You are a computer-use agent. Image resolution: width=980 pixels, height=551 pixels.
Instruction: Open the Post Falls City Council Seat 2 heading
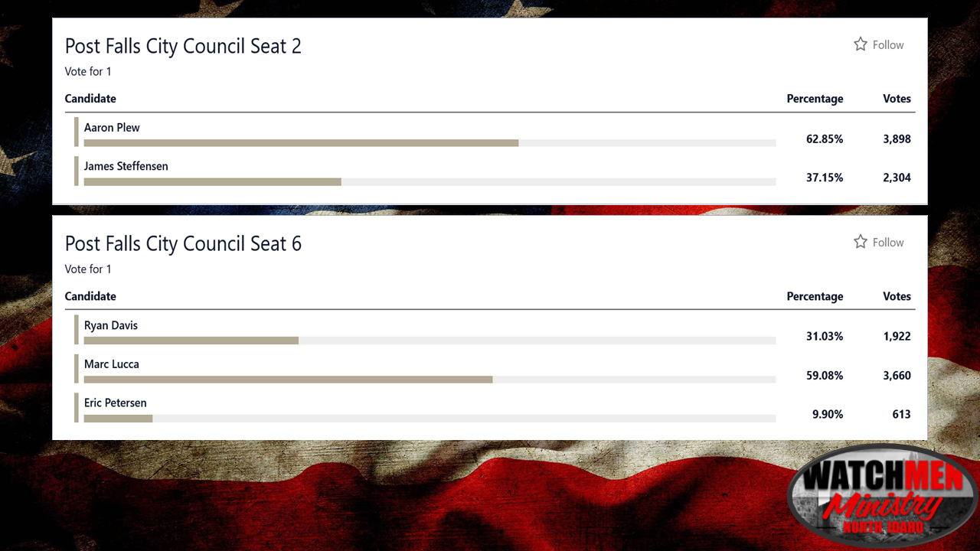pos(183,46)
